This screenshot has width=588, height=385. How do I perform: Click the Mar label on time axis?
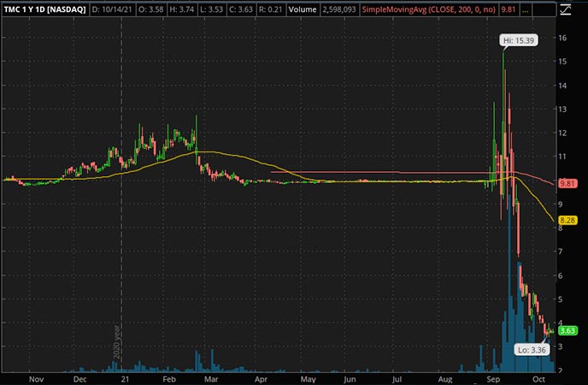point(211,379)
